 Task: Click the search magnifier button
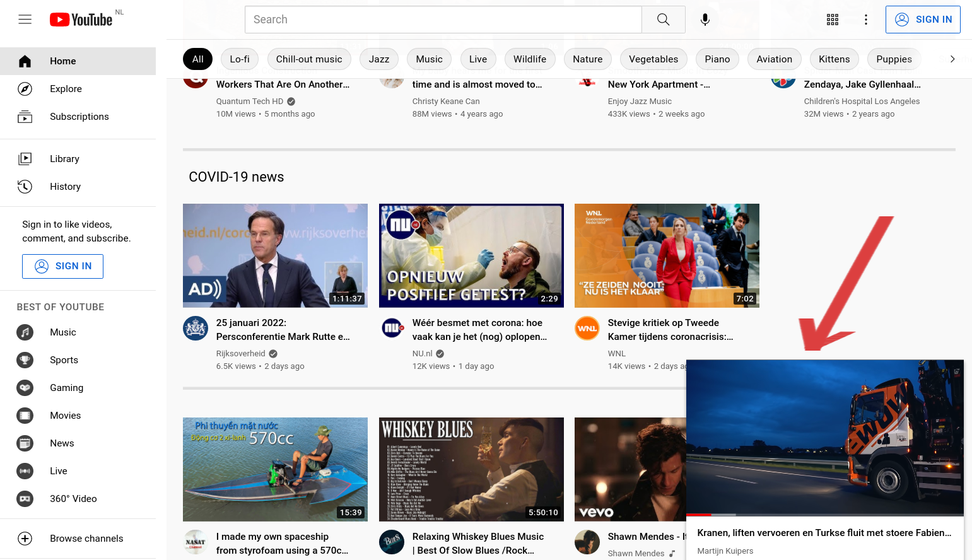click(x=663, y=20)
